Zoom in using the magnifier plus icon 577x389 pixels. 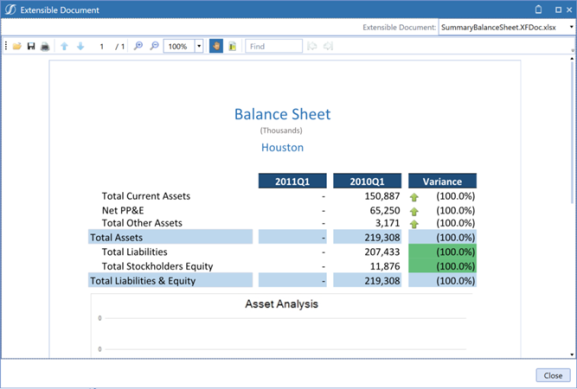pos(138,46)
